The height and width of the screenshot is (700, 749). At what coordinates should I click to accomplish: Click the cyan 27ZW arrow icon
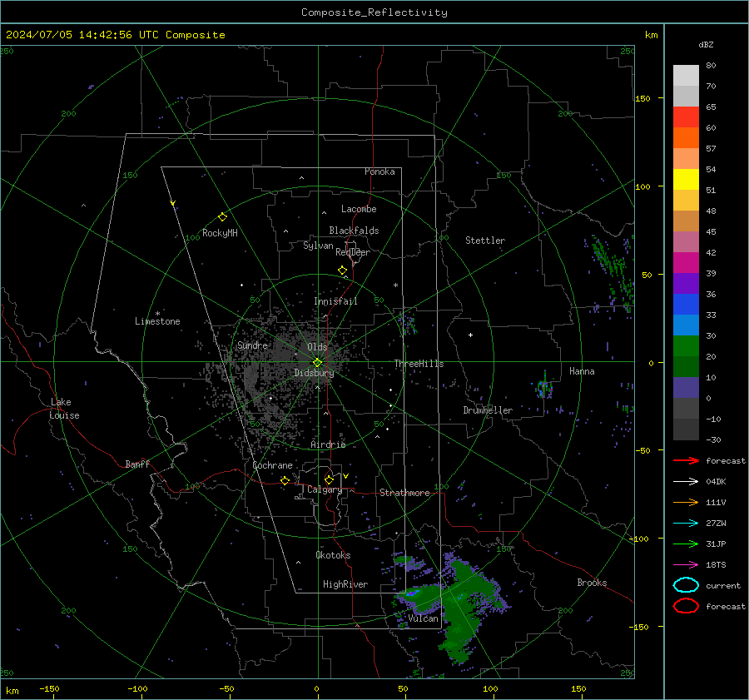(x=686, y=524)
